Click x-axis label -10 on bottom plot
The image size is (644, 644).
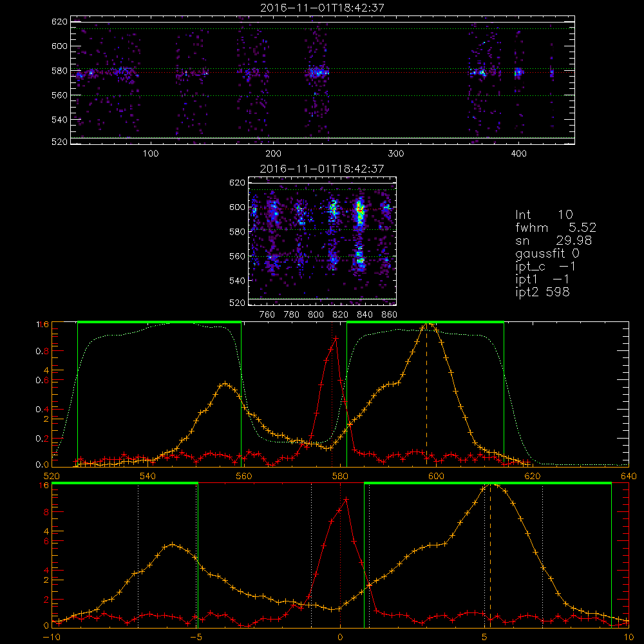[x=52, y=637]
